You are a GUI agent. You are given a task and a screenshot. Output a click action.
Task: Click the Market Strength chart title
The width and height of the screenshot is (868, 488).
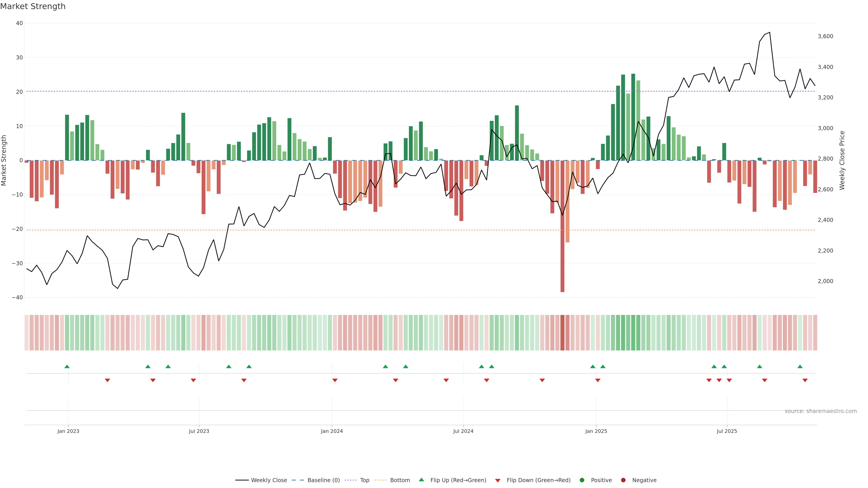33,6
